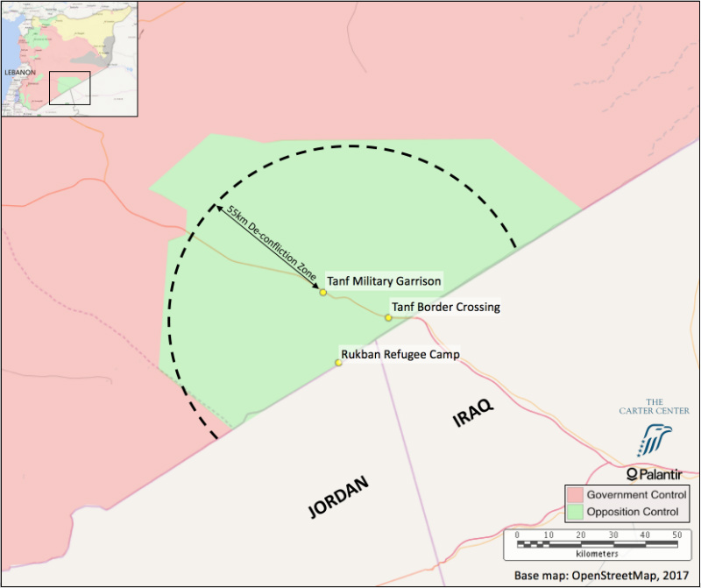Click the JORDAN country label
The image size is (701, 588).
[337, 499]
